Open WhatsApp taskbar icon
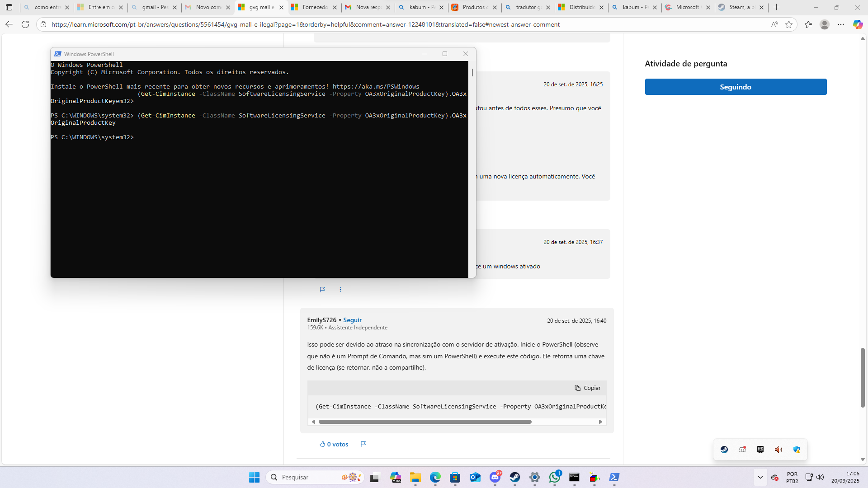 point(555,477)
